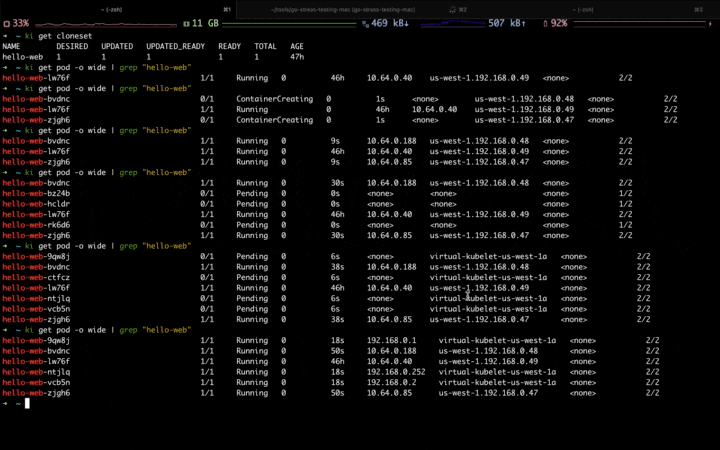Click pod name hello-web-ctfcz
720x450 pixels.
pos(36,277)
